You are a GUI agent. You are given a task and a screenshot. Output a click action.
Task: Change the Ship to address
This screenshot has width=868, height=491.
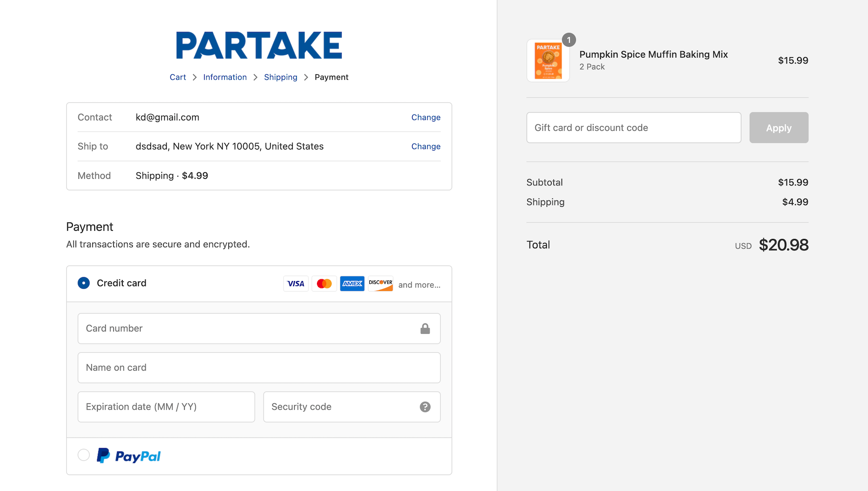coord(425,146)
